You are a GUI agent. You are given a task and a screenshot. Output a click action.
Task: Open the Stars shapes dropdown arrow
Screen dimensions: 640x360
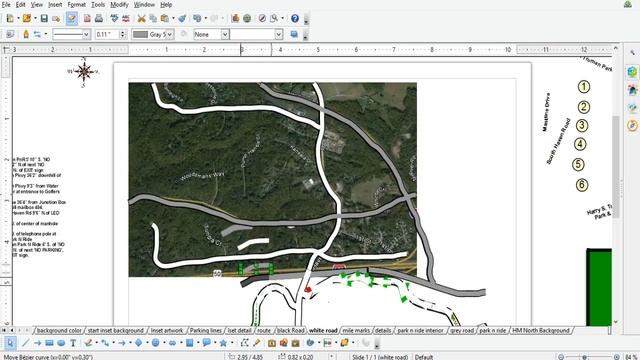231,343
